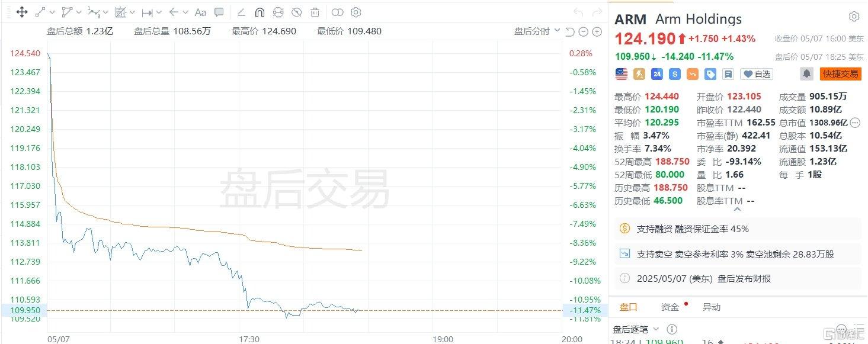Switch to the 资金 tab
Screen dimensions: 868x344
pyautogui.click(x=670, y=307)
